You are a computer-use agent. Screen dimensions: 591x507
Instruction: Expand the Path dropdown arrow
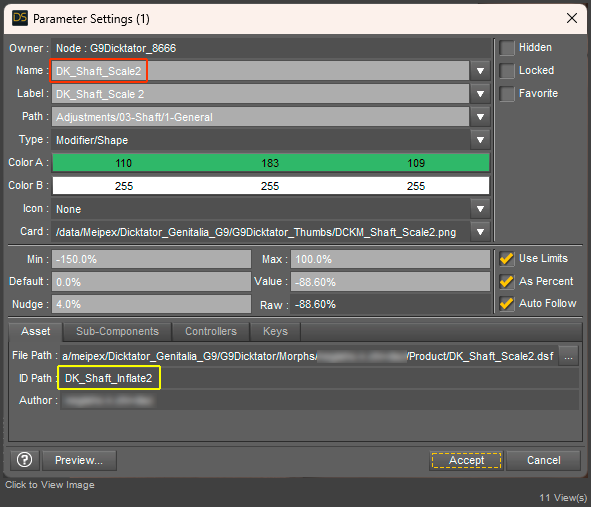pos(480,117)
